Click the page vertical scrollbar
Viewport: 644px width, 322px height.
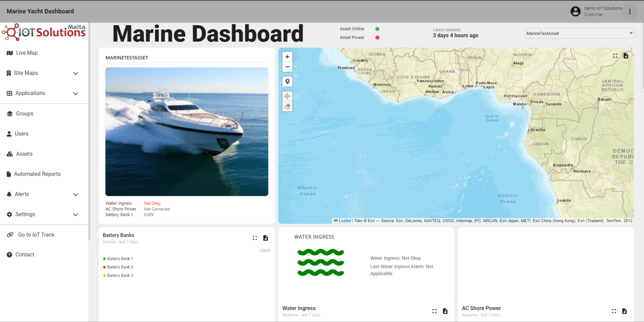642,57
